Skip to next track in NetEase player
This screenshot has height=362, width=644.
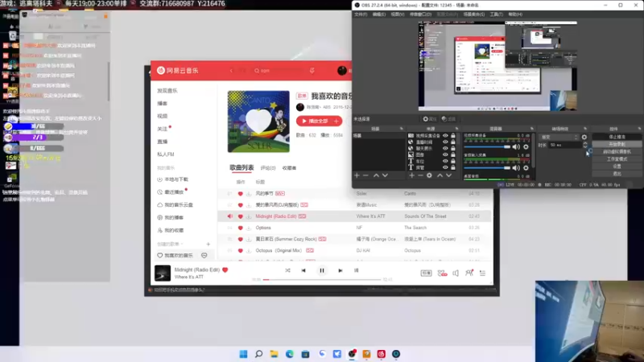340,270
